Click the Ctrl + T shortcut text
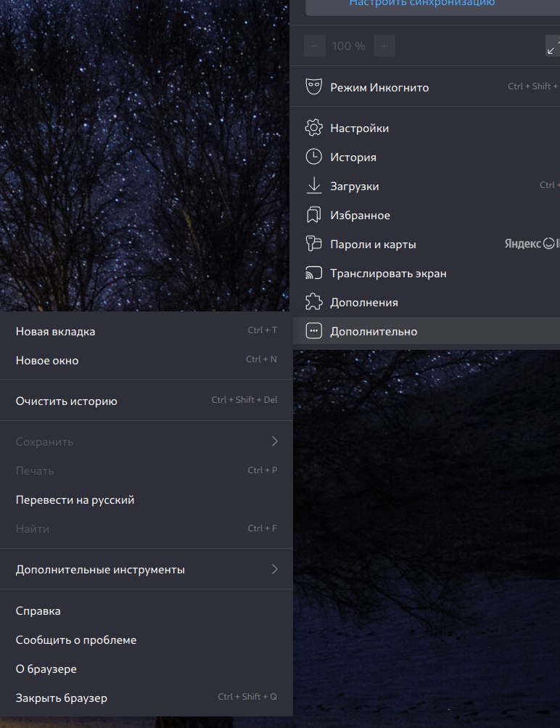Screen dimensions: 560x728 click(x=262, y=330)
